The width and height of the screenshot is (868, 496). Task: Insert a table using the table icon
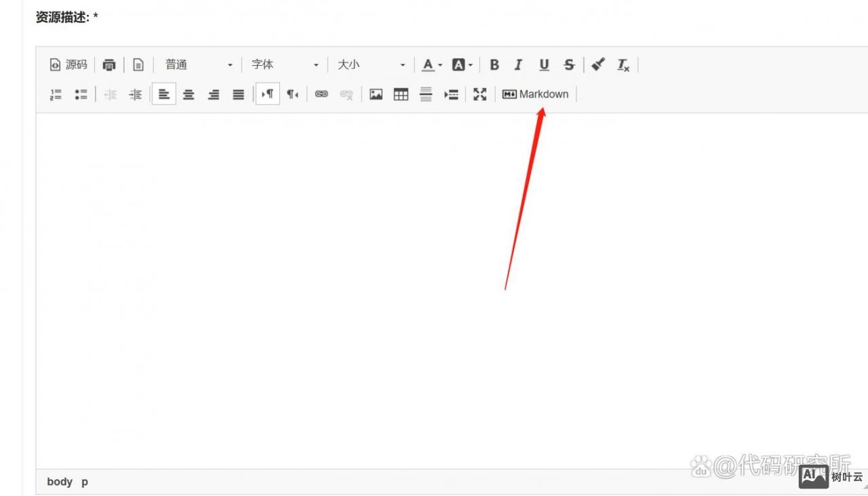pyautogui.click(x=401, y=95)
